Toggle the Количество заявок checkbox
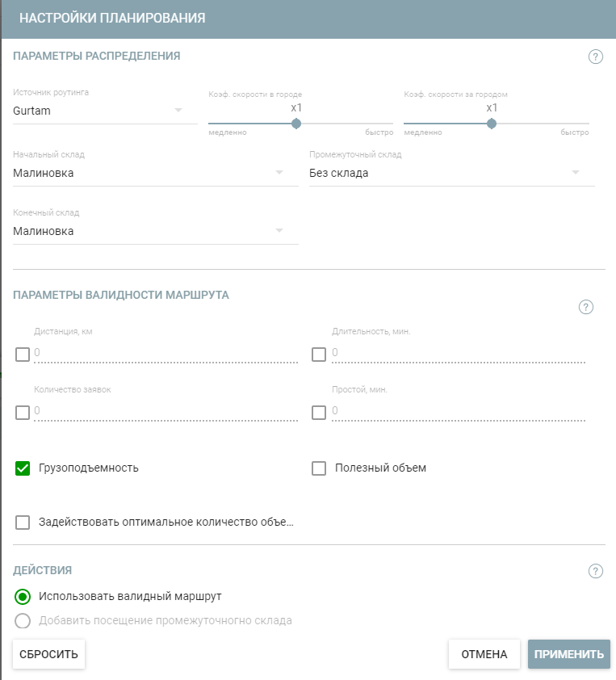Image resolution: width=616 pixels, height=680 pixels. 23,412
